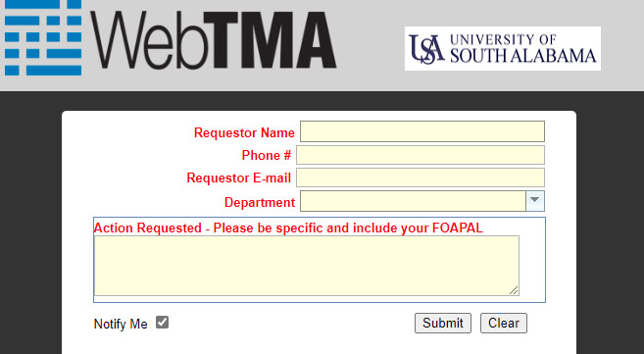Screen dimensions: 644x354
Task: Click the Notify Me label text
Action: click(x=121, y=324)
